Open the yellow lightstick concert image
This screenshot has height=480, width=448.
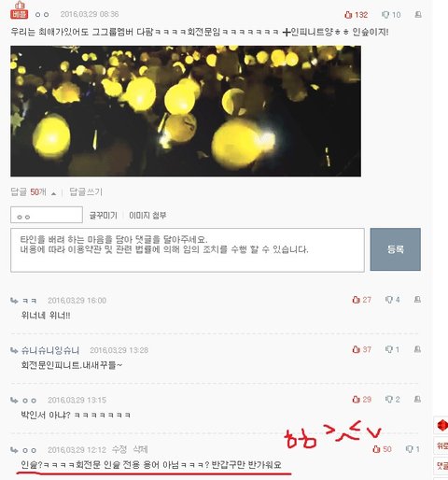tap(186, 111)
